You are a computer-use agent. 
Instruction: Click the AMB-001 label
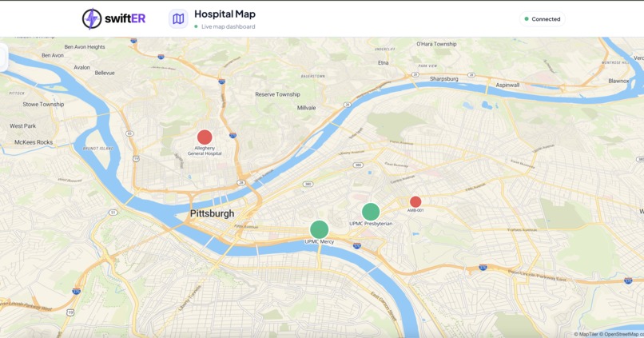tap(415, 210)
